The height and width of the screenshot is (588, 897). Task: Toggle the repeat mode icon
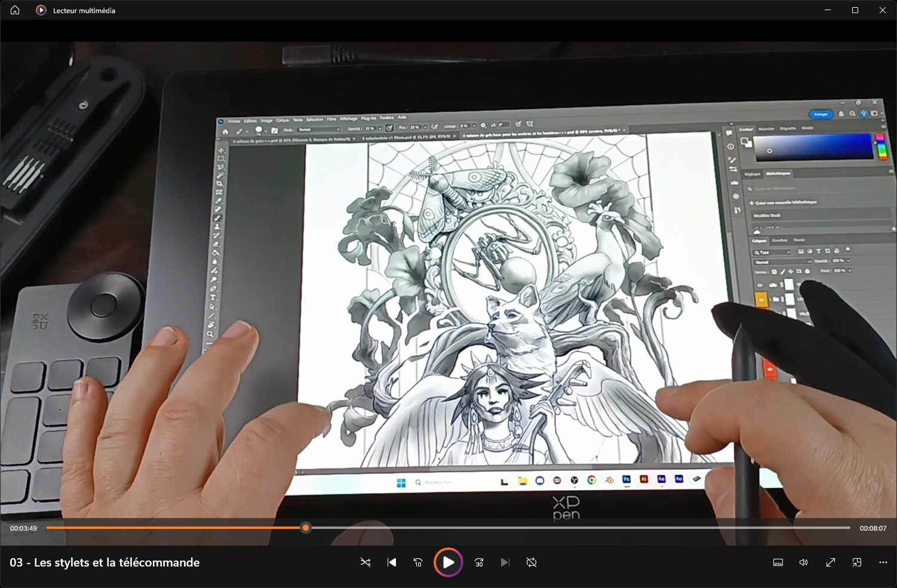[x=531, y=562]
